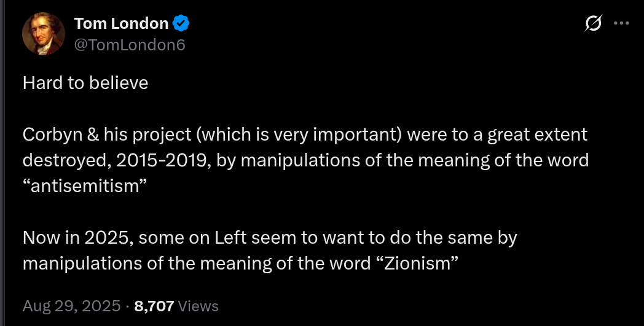
Task: Click the Grok explain-post icon
Action: [593, 24]
